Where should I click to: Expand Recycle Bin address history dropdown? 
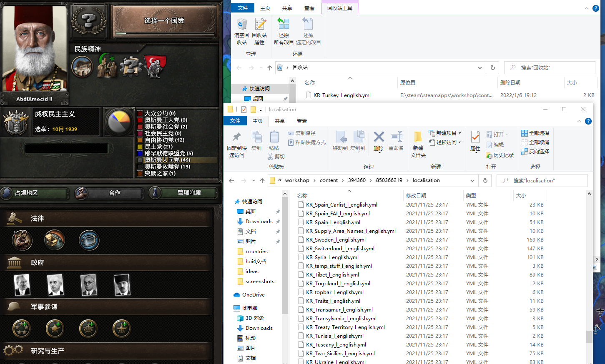(479, 67)
